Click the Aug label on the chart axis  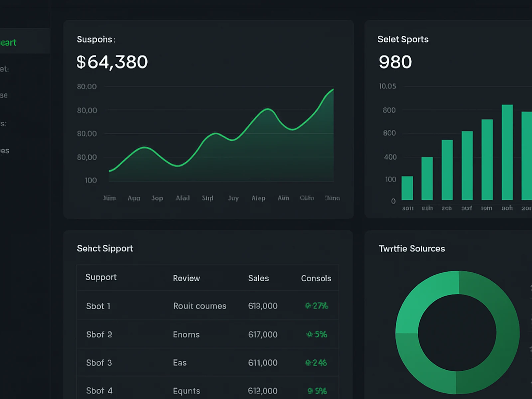(134, 198)
